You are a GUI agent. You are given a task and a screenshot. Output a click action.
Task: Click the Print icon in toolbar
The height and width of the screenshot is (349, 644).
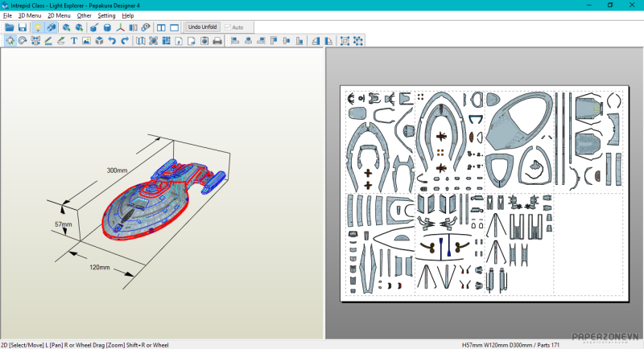[x=217, y=40]
